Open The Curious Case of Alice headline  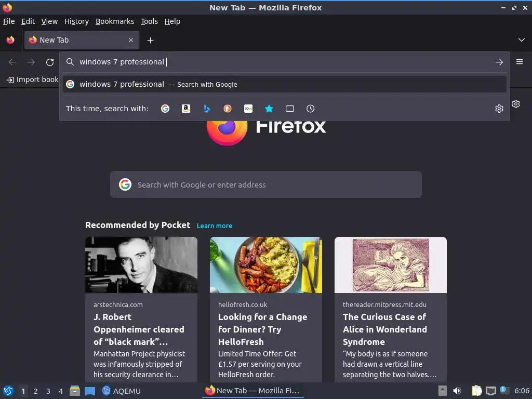click(385, 329)
